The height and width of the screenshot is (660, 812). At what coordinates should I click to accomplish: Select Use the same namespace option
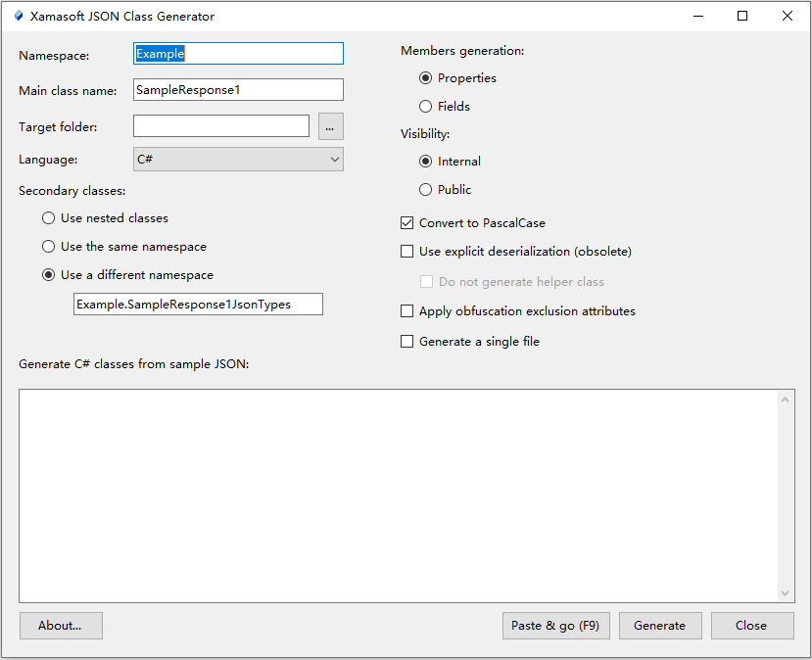coord(49,247)
